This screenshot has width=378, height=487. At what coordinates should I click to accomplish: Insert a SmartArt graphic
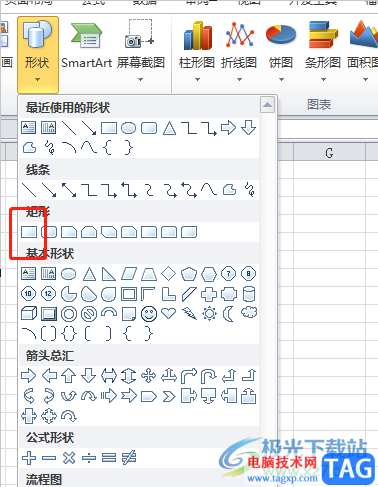click(86, 45)
